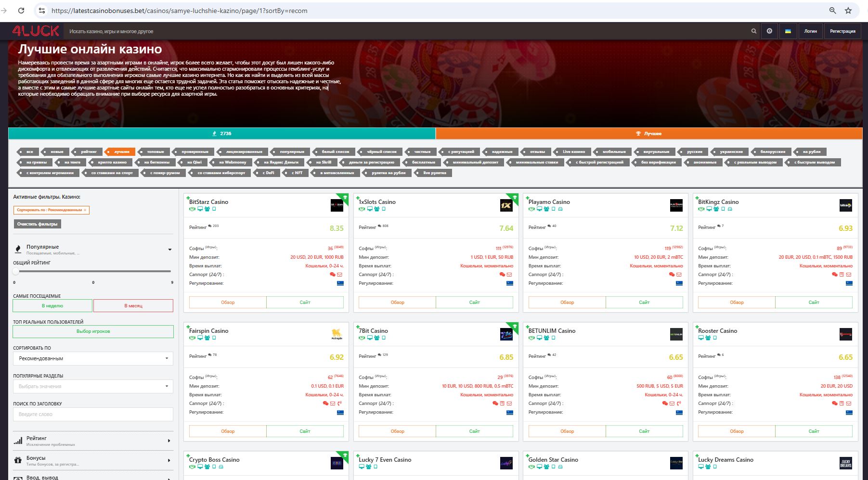This screenshot has height=480, width=868.
Task: Select the 'крипто казино' tag
Action: (x=112, y=163)
